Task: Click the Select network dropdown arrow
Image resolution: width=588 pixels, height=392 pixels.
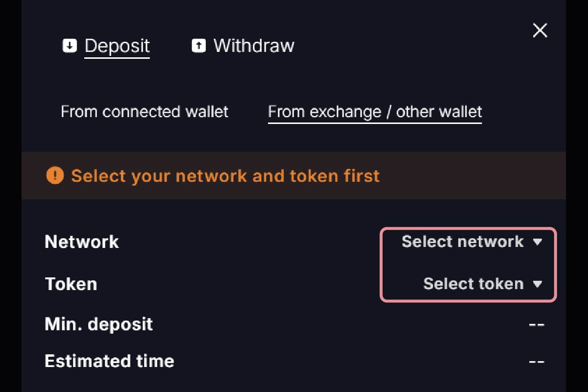Action: point(538,242)
